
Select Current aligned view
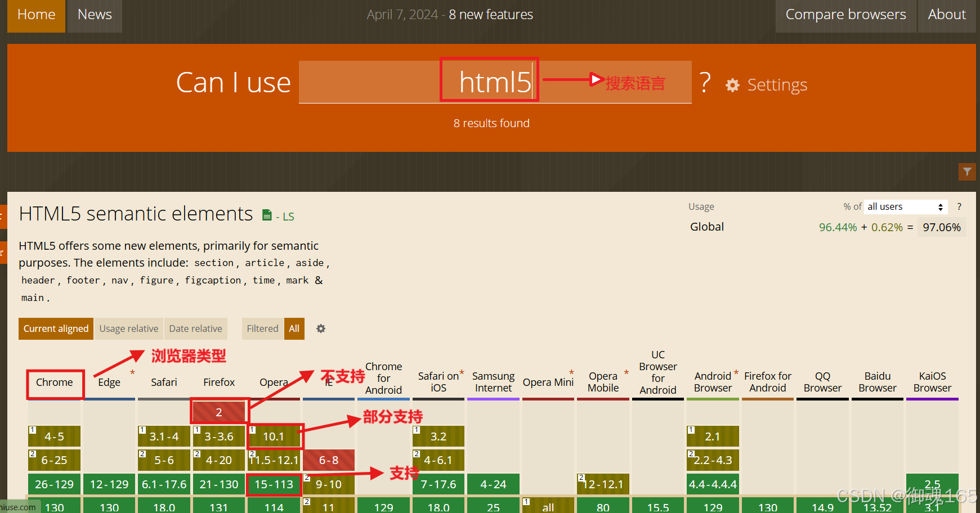(x=56, y=328)
